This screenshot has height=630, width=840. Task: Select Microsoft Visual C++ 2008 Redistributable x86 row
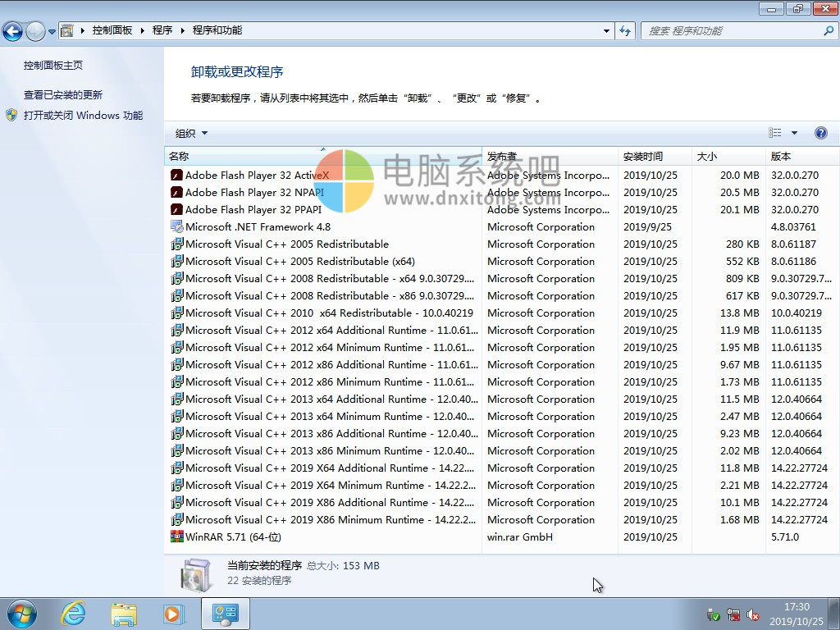coord(502,295)
